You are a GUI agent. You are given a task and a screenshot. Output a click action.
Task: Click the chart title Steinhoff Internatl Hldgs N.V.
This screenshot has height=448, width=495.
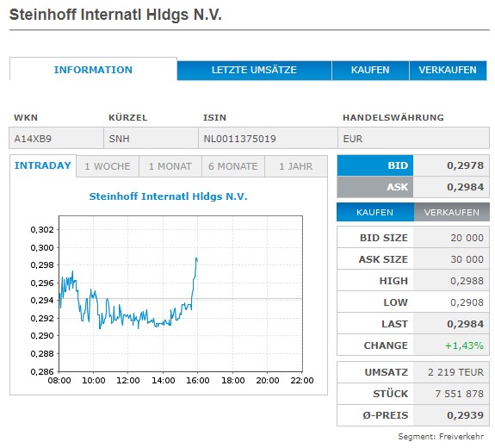pyautogui.click(x=168, y=196)
